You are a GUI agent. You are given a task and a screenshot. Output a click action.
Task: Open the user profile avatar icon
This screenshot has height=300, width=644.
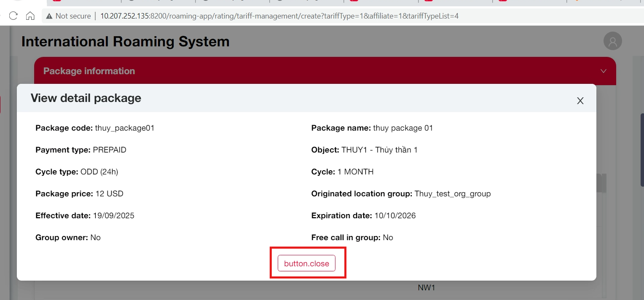612,41
